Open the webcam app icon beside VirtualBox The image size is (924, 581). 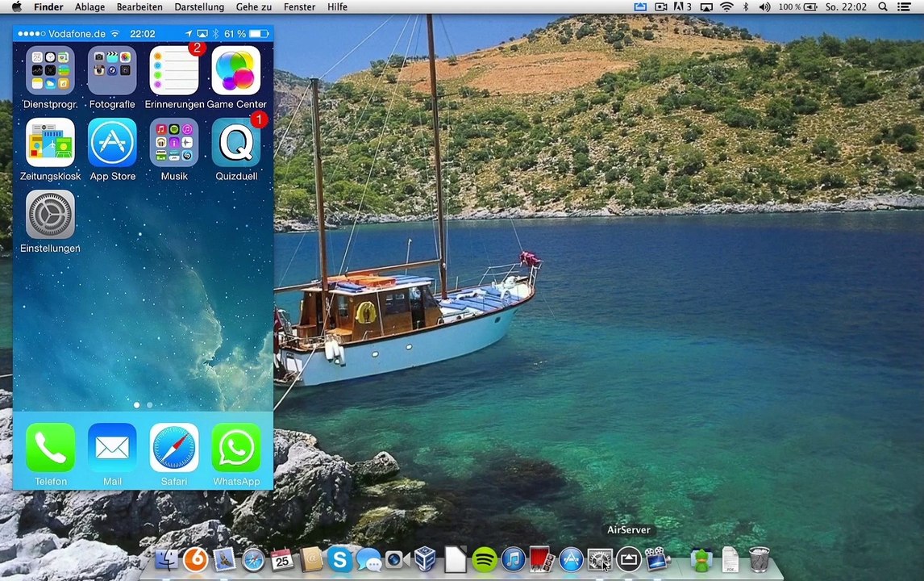pyautogui.click(x=397, y=559)
